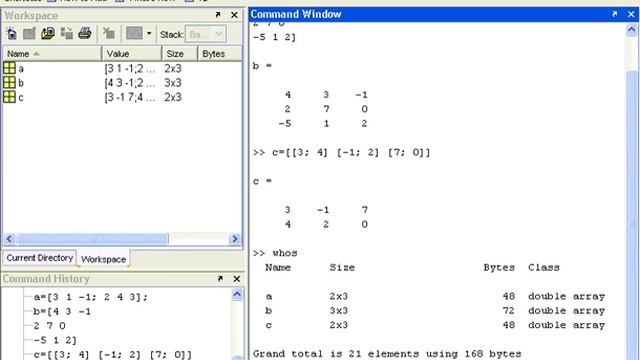Select history entry 'a=[3 1 -1; 2 4 3];'
The height and width of the screenshot is (360, 640).
pyautogui.click(x=90, y=297)
